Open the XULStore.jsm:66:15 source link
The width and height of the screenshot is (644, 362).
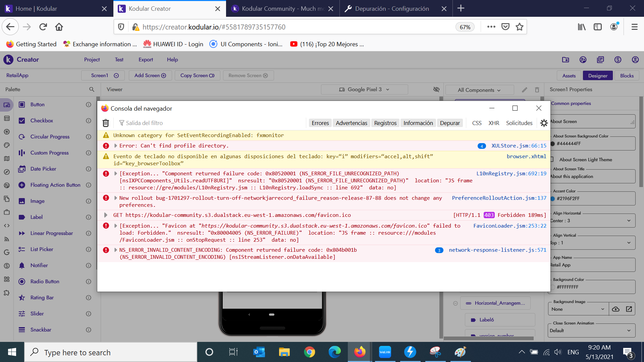(x=519, y=146)
